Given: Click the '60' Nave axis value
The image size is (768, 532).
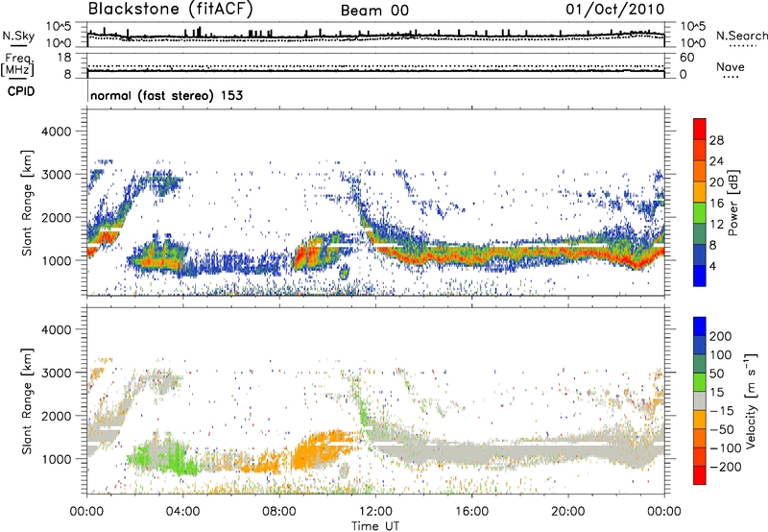Looking at the screenshot, I should (x=686, y=58).
